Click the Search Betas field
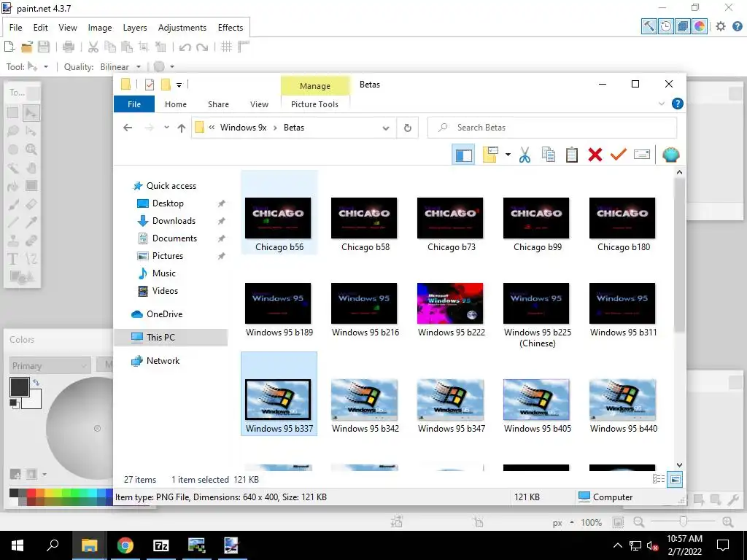747x560 pixels. [552, 128]
